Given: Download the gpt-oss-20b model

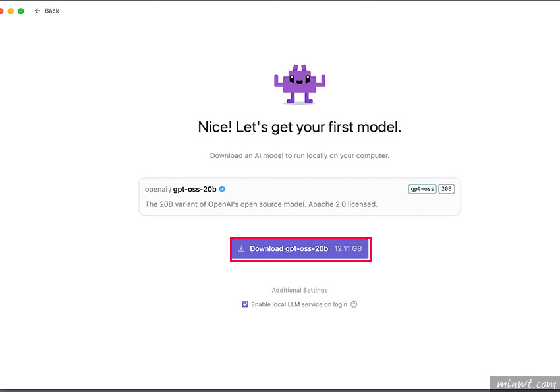Looking at the screenshot, I should [x=300, y=249].
